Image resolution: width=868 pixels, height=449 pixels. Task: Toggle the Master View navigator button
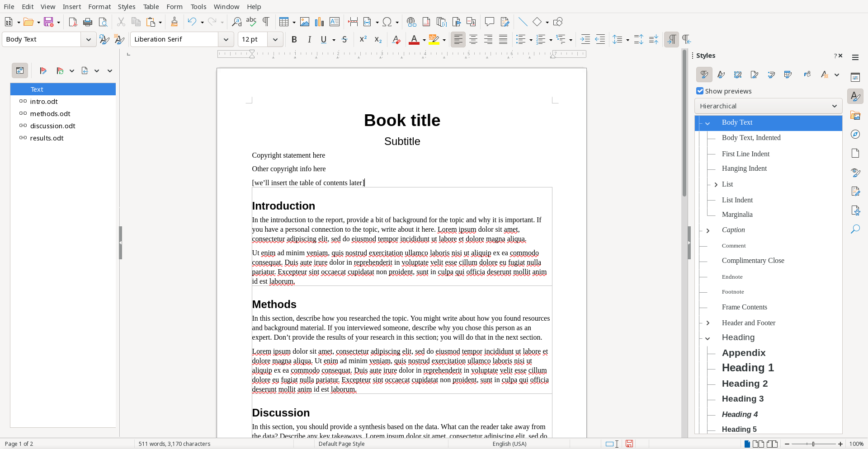coord(20,70)
